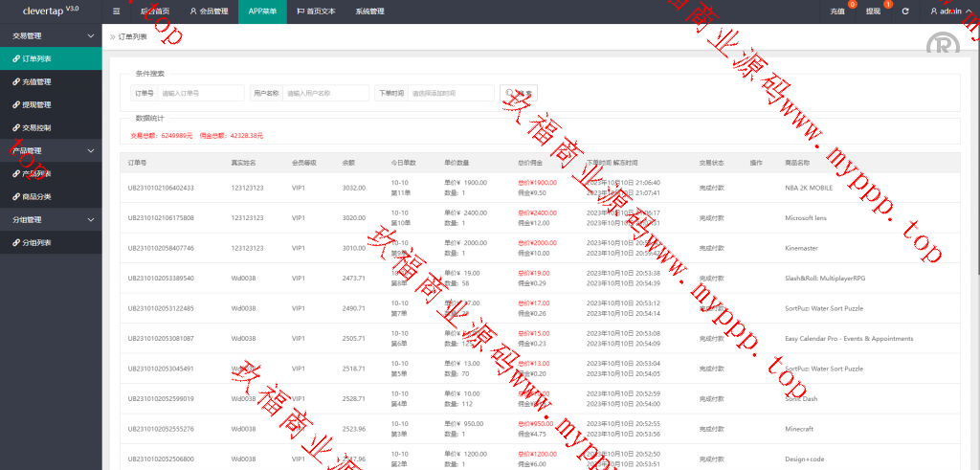The height and width of the screenshot is (470, 980).
Task: Click the 充值 notification badge item
Action: [x=838, y=11]
